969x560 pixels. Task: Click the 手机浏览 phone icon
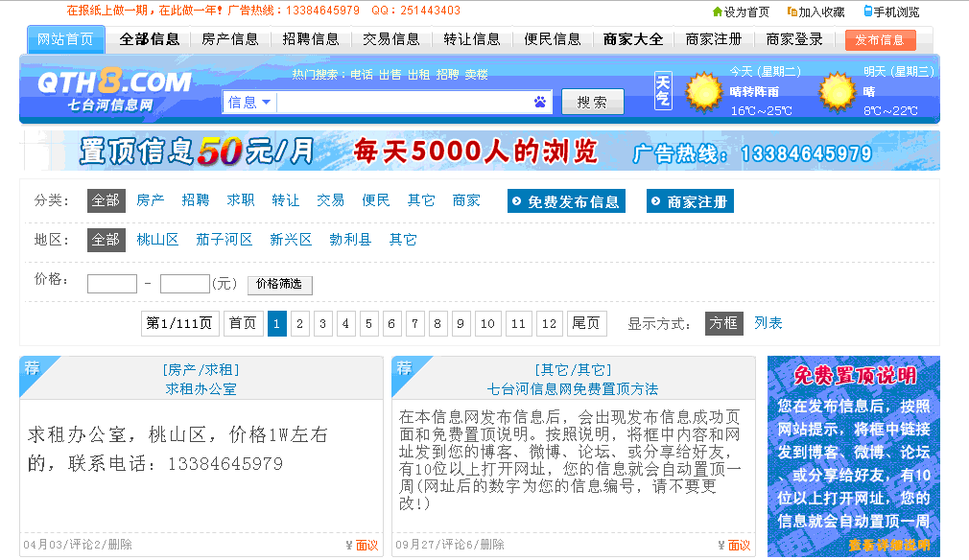coord(867,12)
